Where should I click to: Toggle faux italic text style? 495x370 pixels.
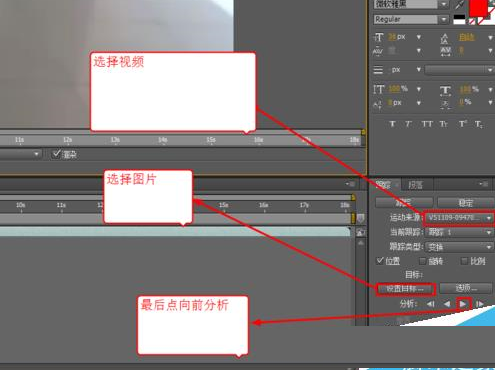coord(408,124)
